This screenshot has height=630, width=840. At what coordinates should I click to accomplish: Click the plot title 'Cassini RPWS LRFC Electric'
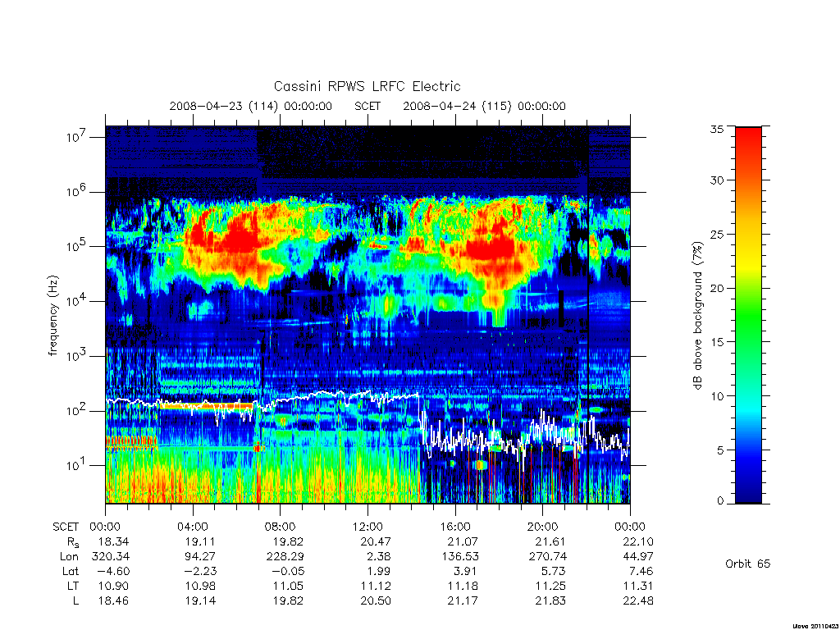(367, 86)
